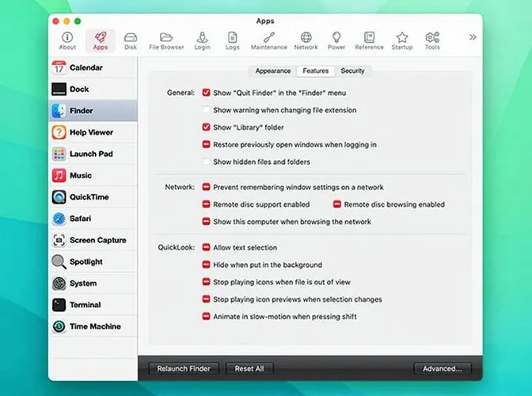The width and height of the screenshot is (532, 396).
Task: Toggle Stop playing icon previews when selection changes
Action: point(206,299)
